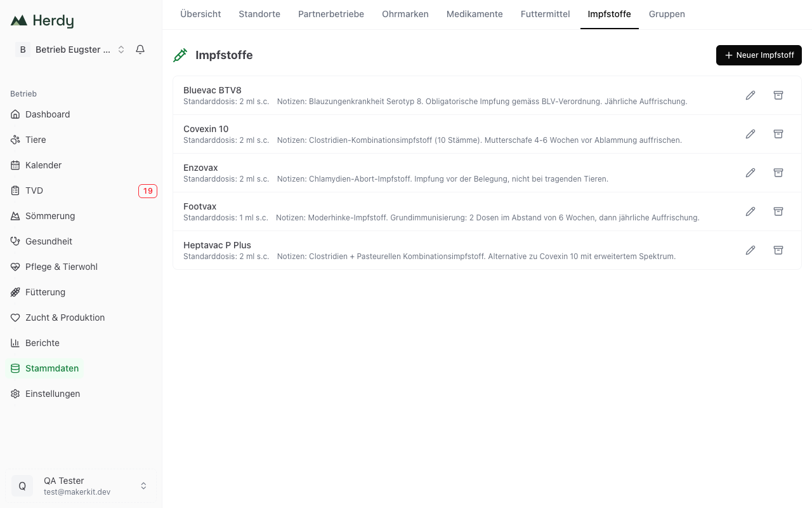Select the Heptavac P Plus list row

click(487, 250)
